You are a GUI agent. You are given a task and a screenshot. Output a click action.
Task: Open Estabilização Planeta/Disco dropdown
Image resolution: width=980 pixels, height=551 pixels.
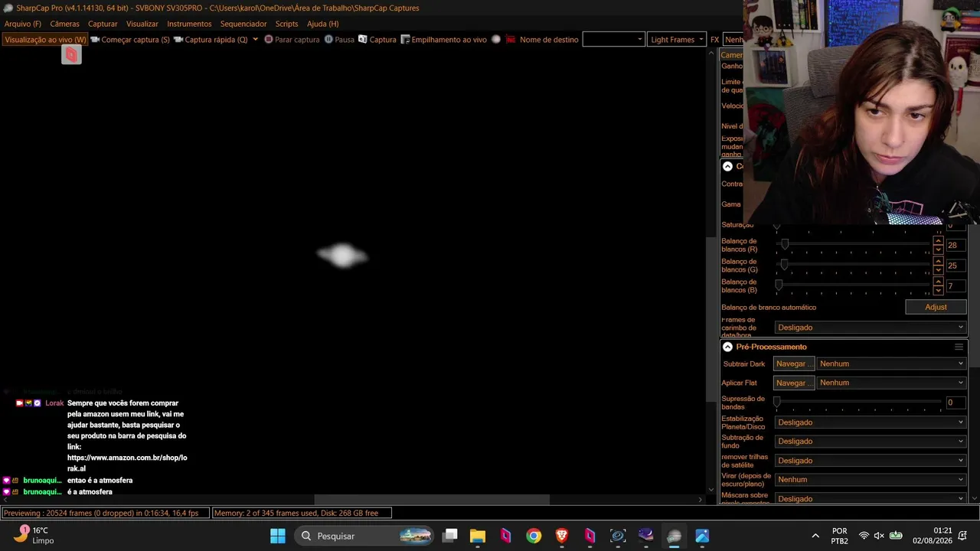pyautogui.click(x=871, y=422)
